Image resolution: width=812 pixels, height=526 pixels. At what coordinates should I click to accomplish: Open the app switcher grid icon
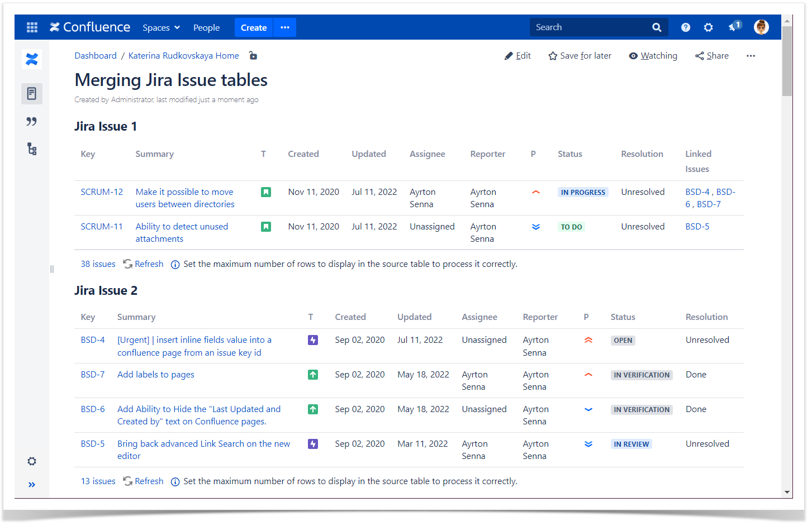(x=32, y=27)
